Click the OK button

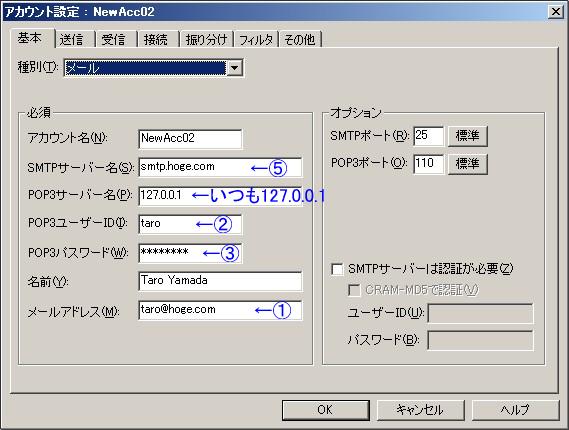click(x=326, y=410)
